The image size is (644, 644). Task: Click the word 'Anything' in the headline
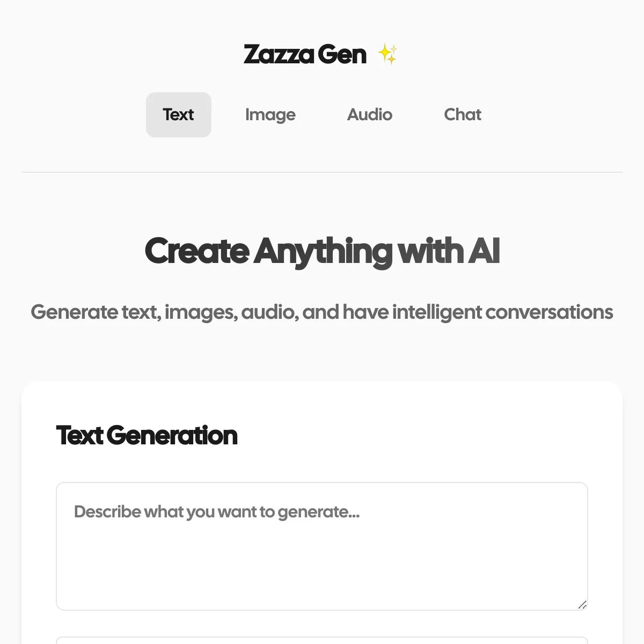pos(323,251)
